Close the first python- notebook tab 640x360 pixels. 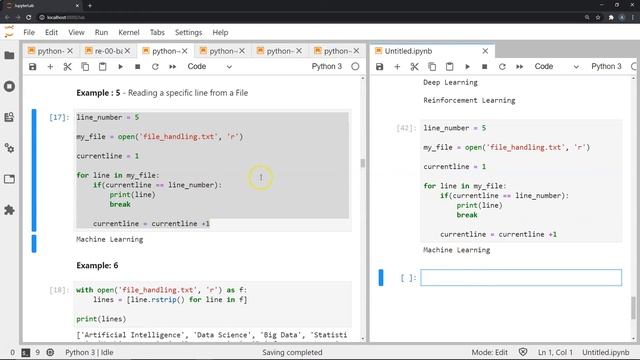[x=70, y=51]
